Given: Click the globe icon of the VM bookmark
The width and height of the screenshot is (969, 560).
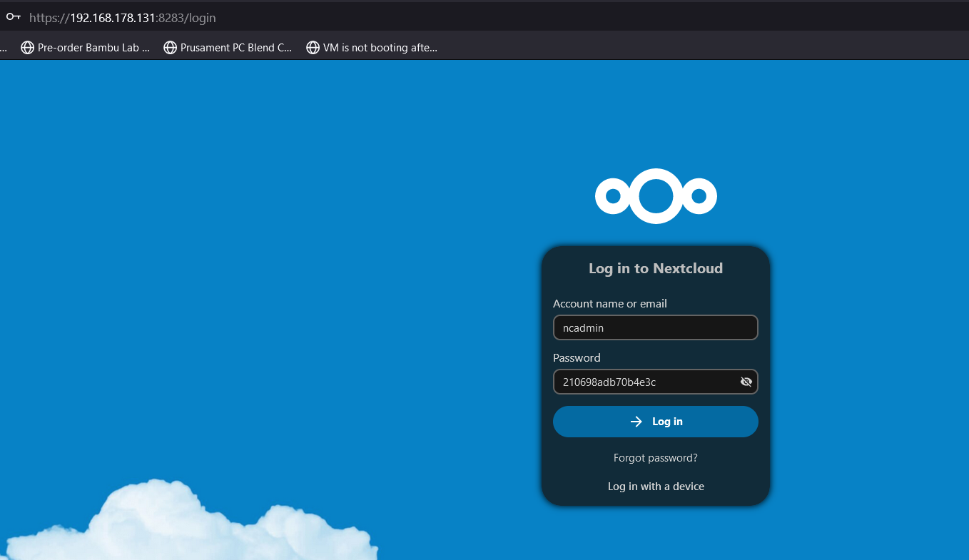Looking at the screenshot, I should (x=313, y=48).
